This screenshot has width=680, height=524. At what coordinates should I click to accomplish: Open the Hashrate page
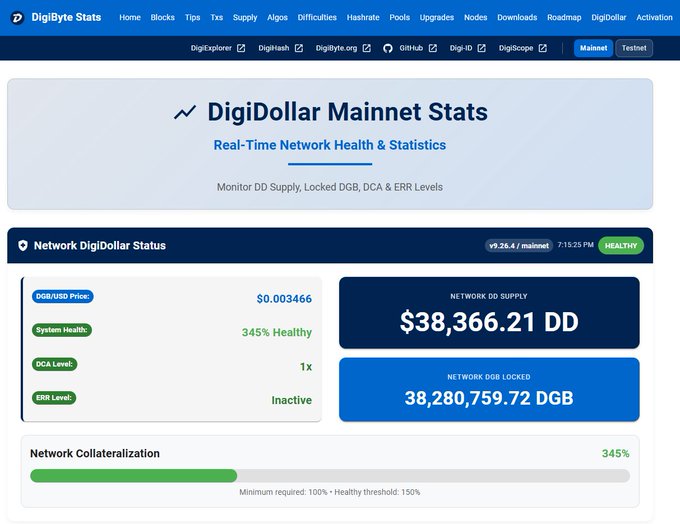coord(363,17)
